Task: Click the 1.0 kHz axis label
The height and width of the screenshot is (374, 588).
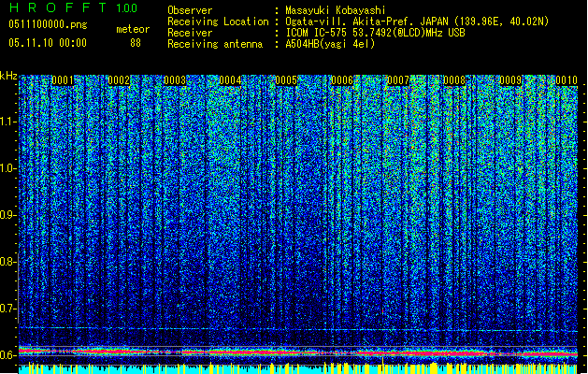Action: 7,168
